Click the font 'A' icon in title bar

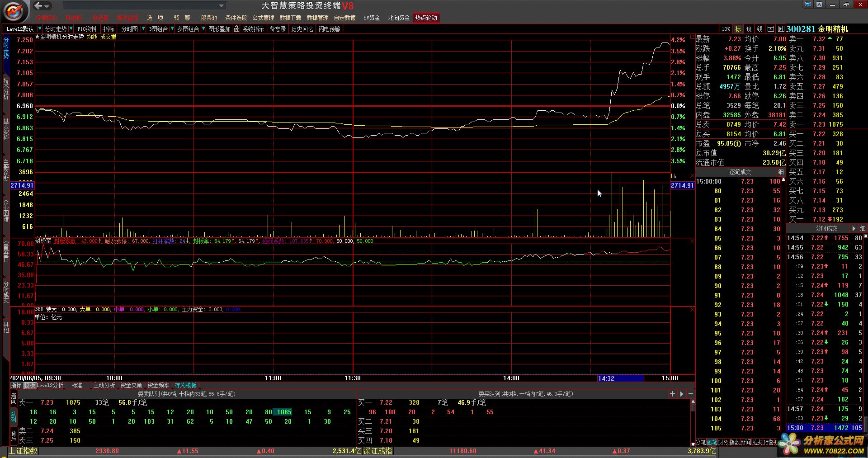(819, 5)
